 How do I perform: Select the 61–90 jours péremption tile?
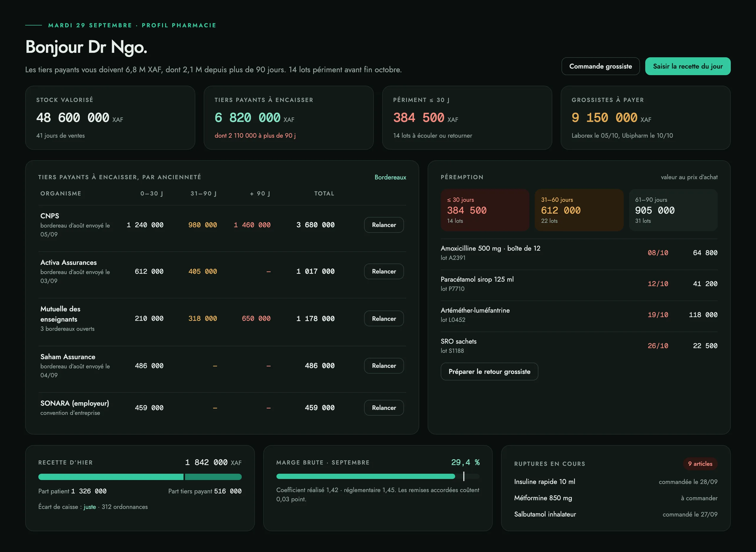673,210
